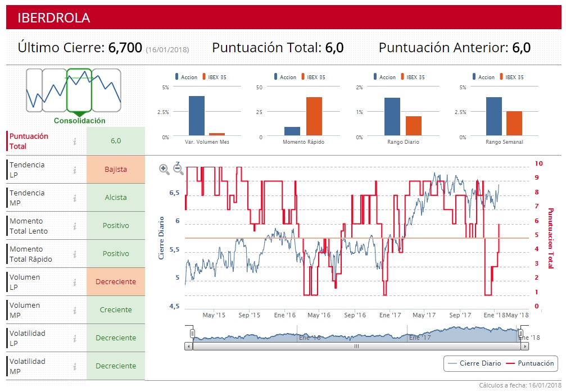
Task: Click the May '15 x-axis label
Action: coord(214,315)
